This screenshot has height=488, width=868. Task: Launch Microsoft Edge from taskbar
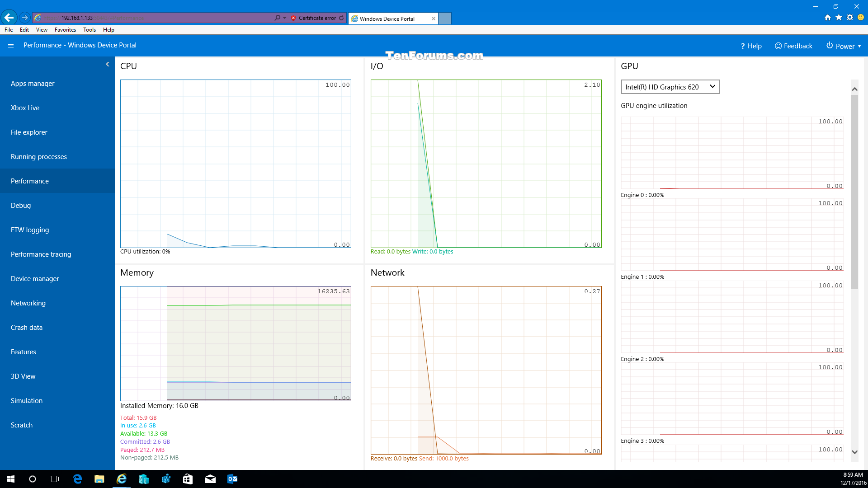coord(77,479)
